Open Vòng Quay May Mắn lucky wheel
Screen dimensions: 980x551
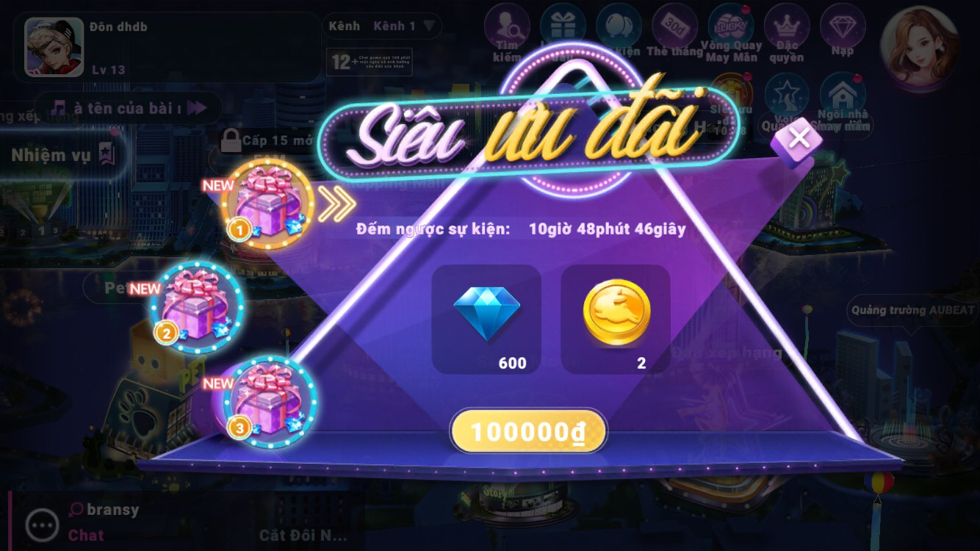point(731,33)
